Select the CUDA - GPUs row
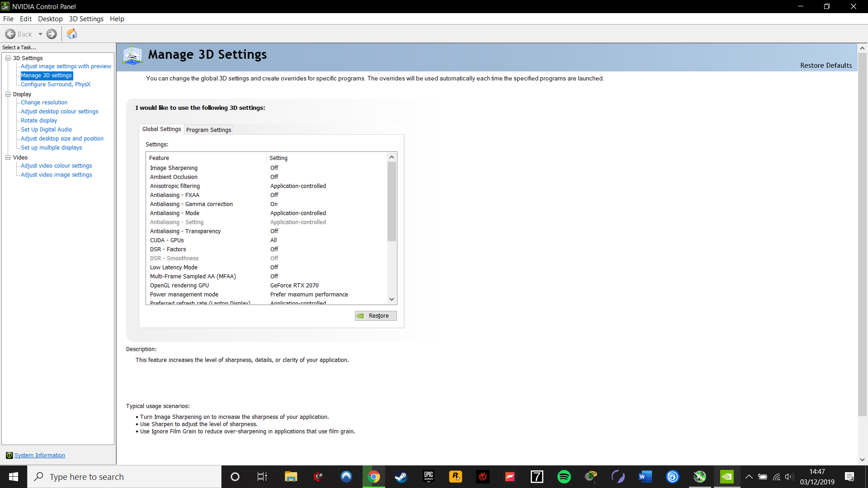This screenshot has height=488, width=868. point(267,240)
